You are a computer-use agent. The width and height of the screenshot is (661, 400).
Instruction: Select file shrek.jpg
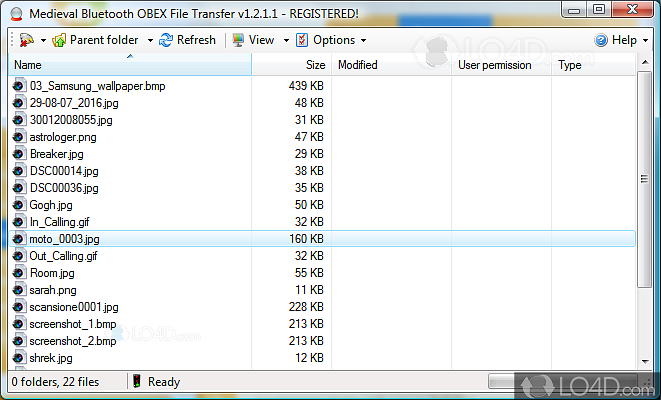51,358
